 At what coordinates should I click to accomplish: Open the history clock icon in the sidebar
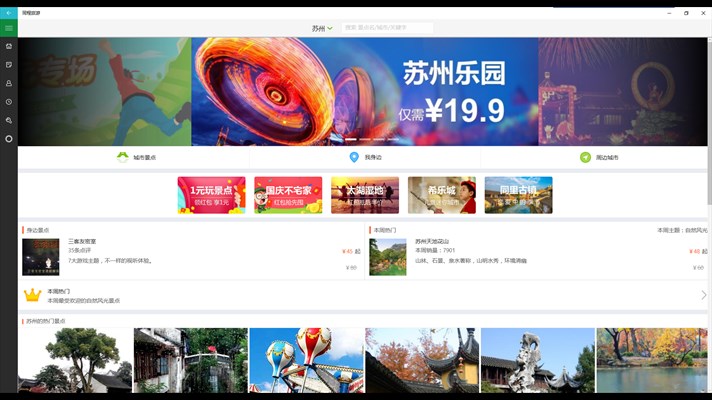point(9,102)
